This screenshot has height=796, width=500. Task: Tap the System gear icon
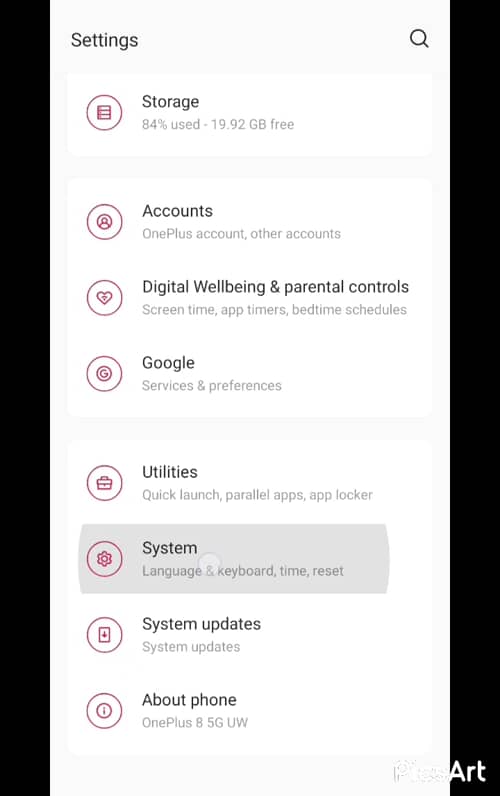[x=104, y=559]
